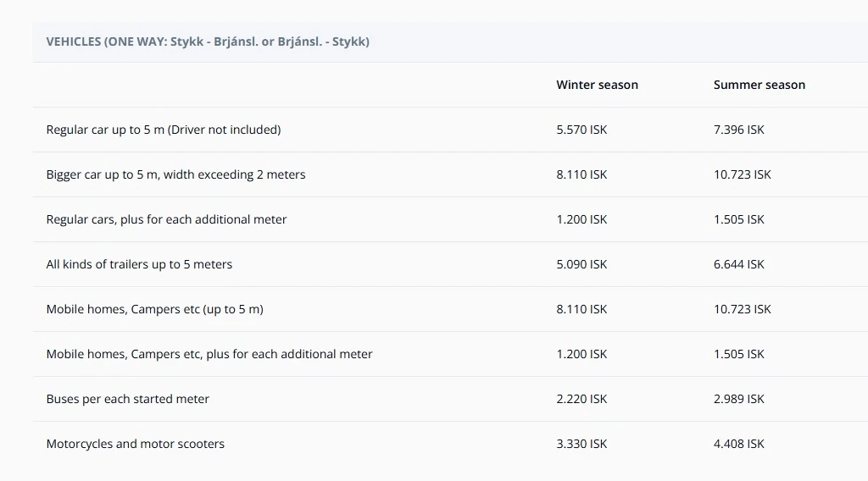Select Bigger car width exceeding 2 meters row
The height and width of the screenshot is (481, 868).
(x=175, y=174)
